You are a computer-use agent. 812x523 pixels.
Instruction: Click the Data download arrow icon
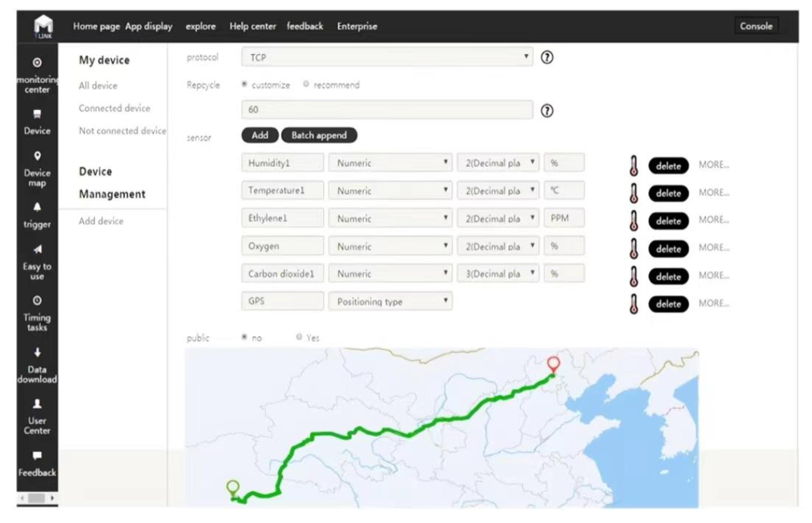click(x=37, y=352)
